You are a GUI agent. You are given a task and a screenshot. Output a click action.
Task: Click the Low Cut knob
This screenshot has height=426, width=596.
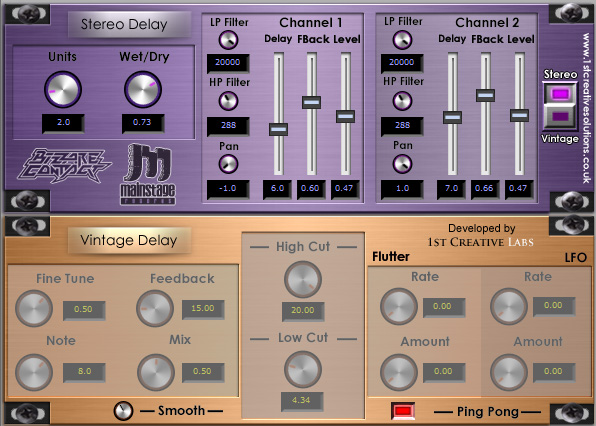(303, 369)
